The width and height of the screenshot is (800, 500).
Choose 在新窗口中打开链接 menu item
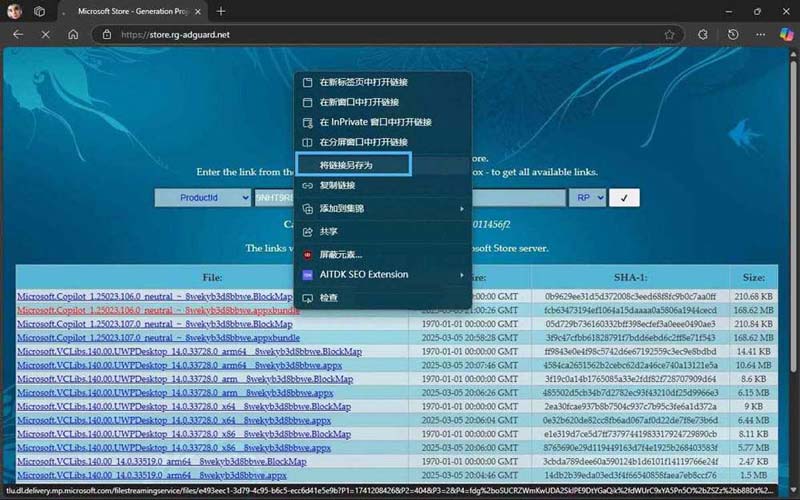(383, 102)
